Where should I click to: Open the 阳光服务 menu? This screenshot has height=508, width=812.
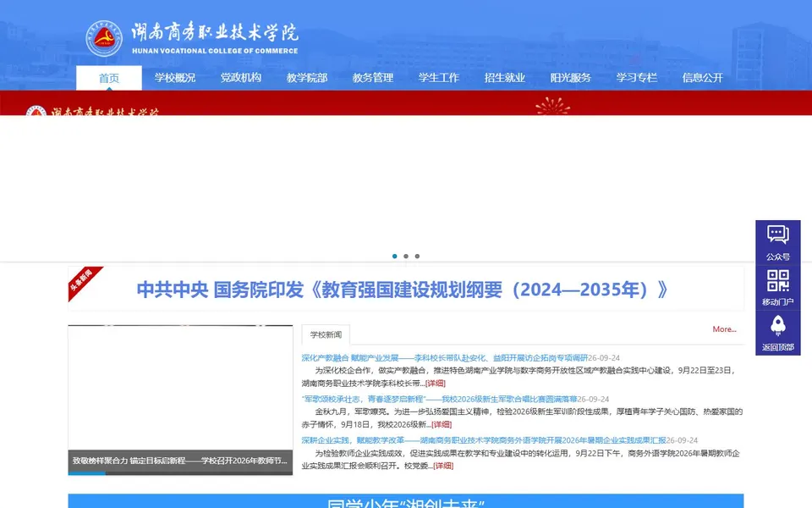[x=571, y=78]
